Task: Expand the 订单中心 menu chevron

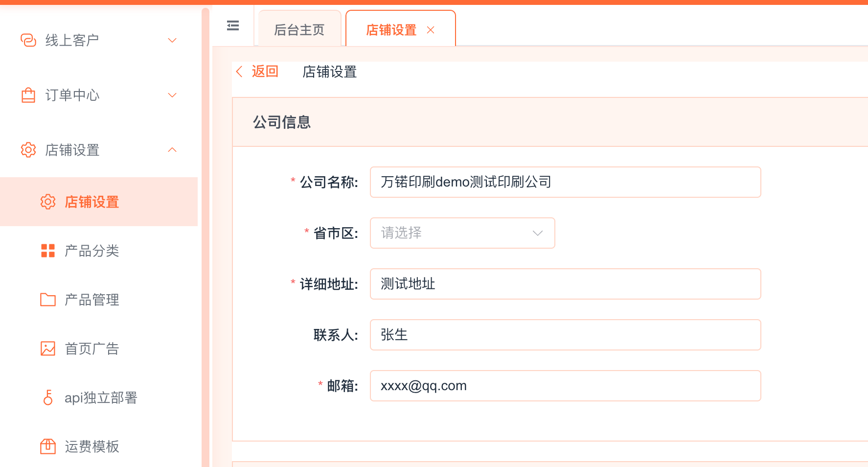Action: point(172,95)
